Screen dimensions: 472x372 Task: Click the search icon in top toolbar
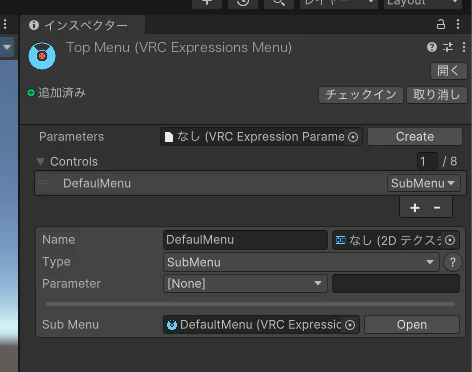coord(279,3)
